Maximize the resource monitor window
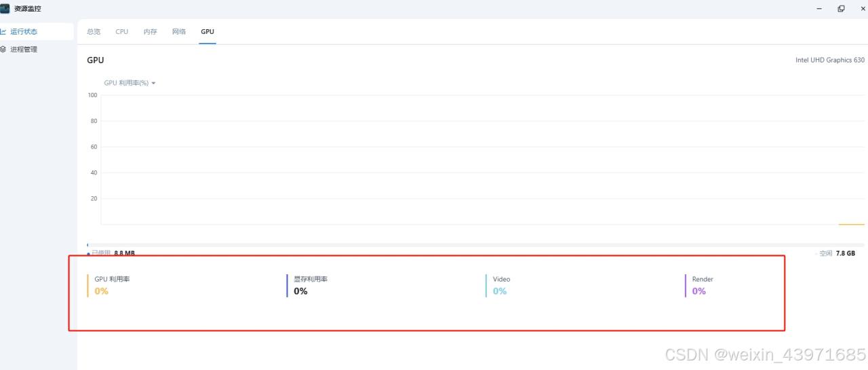 click(841, 9)
